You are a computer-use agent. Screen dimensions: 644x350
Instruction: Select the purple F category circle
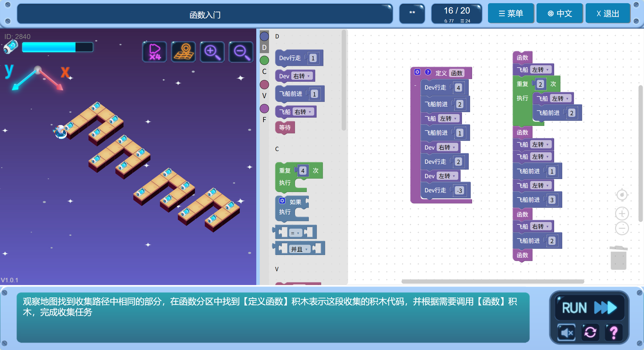(x=264, y=109)
